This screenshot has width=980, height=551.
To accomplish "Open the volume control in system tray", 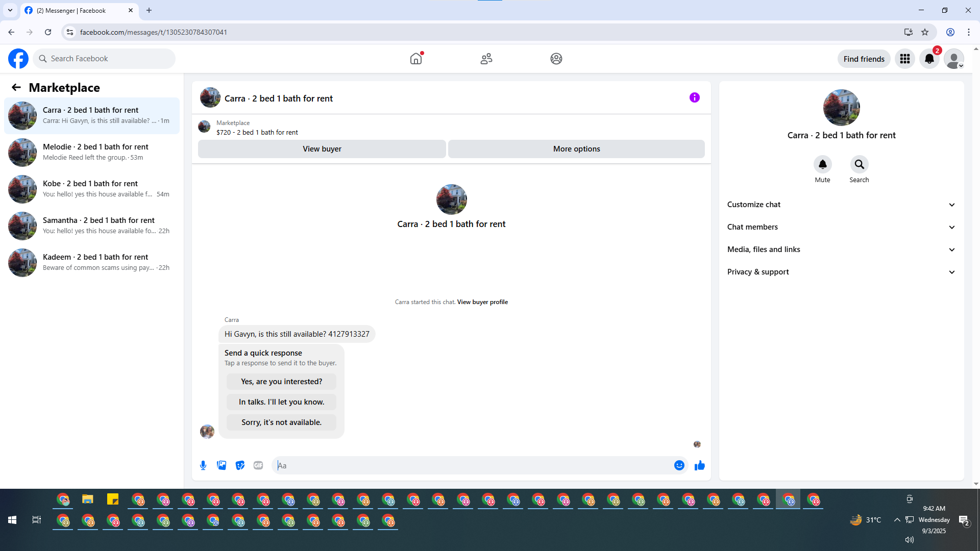I will point(909,540).
